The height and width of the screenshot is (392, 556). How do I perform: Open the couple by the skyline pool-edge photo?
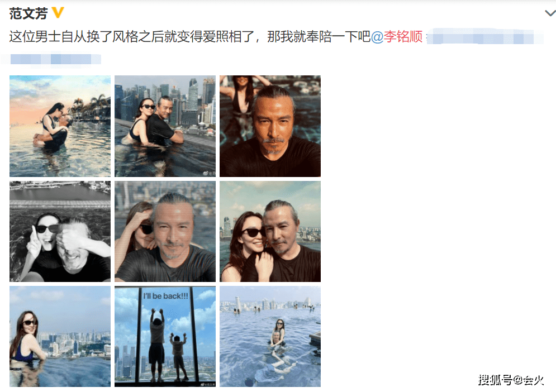pos(165,126)
